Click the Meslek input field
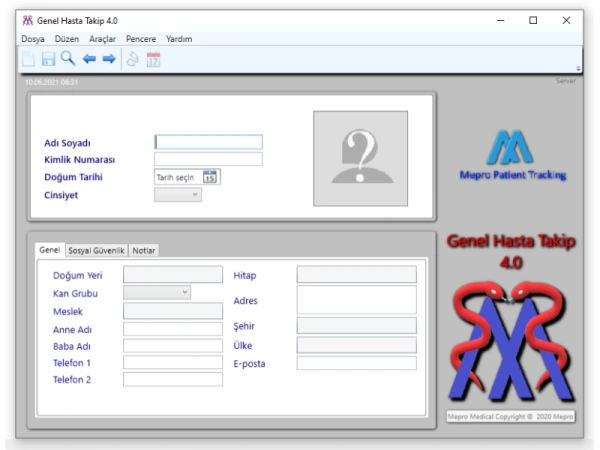 point(173,311)
